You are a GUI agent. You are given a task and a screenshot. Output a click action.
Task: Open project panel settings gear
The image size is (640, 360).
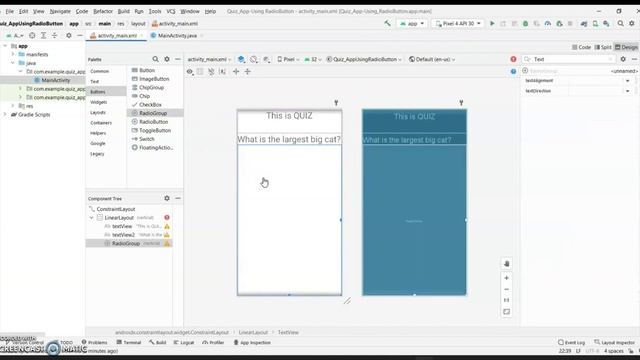coord(69,36)
